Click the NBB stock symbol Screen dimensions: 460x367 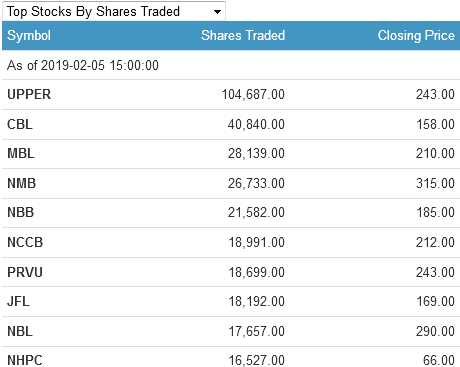point(21,212)
